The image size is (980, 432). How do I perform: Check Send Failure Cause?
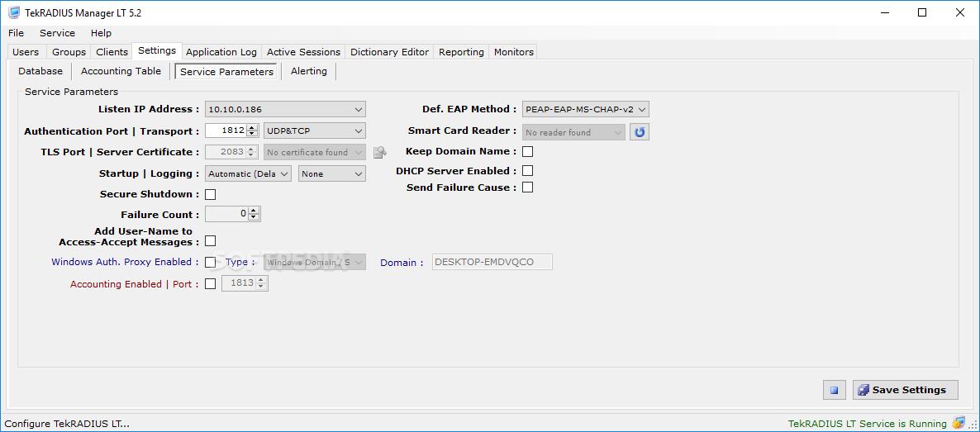pos(527,188)
